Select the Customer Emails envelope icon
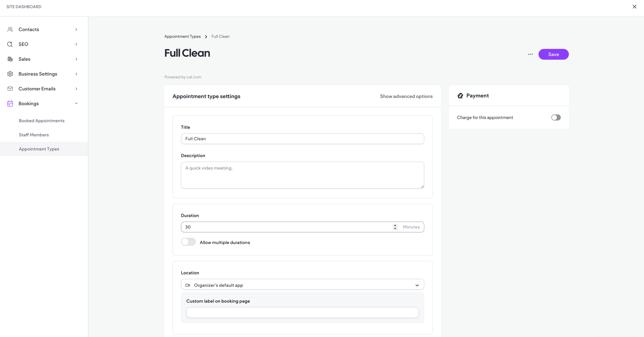The height and width of the screenshot is (337, 644). 10,89
